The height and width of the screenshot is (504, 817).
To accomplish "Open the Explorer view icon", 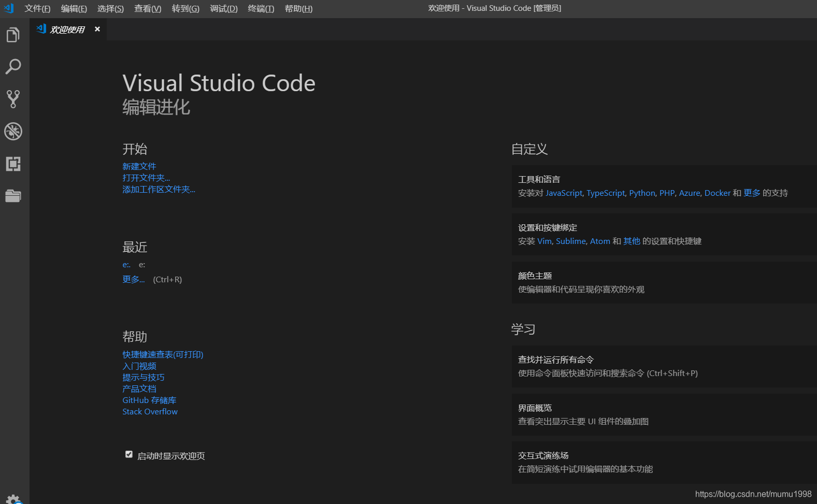I will click(x=13, y=35).
